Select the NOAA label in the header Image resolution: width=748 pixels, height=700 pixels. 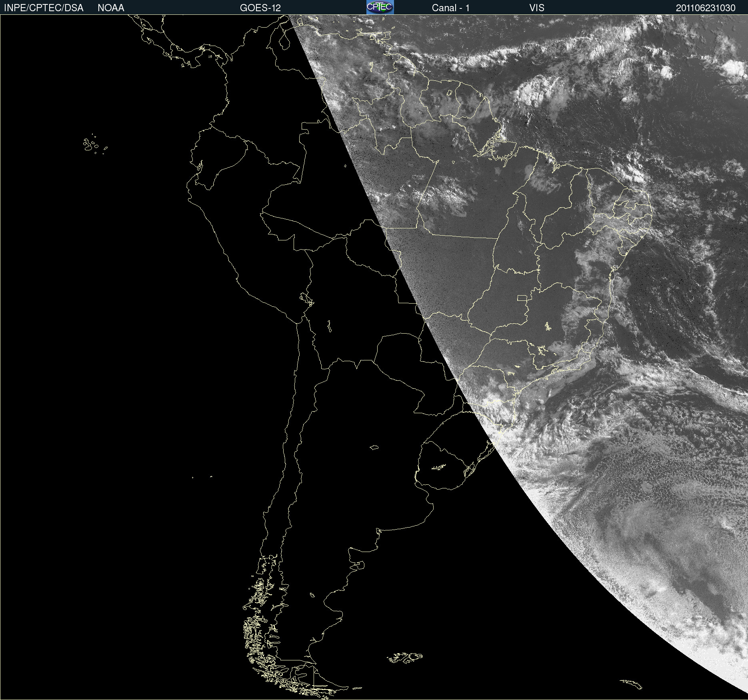pos(111,8)
